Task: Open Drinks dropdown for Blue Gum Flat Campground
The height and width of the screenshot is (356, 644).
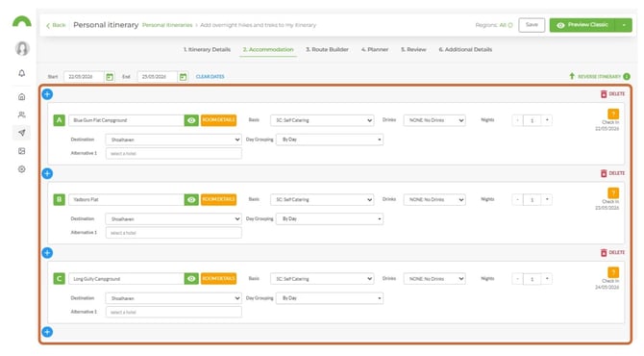Action: pos(434,120)
